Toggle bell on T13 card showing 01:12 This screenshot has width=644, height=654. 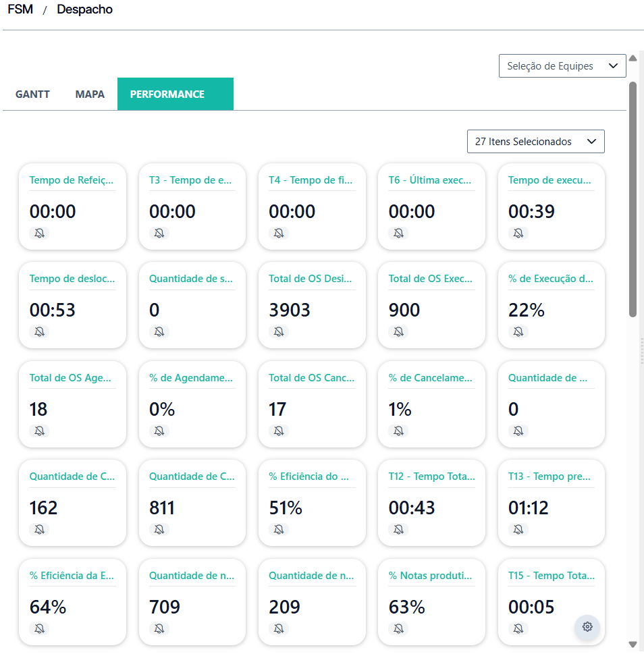click(x=518, y=529)
